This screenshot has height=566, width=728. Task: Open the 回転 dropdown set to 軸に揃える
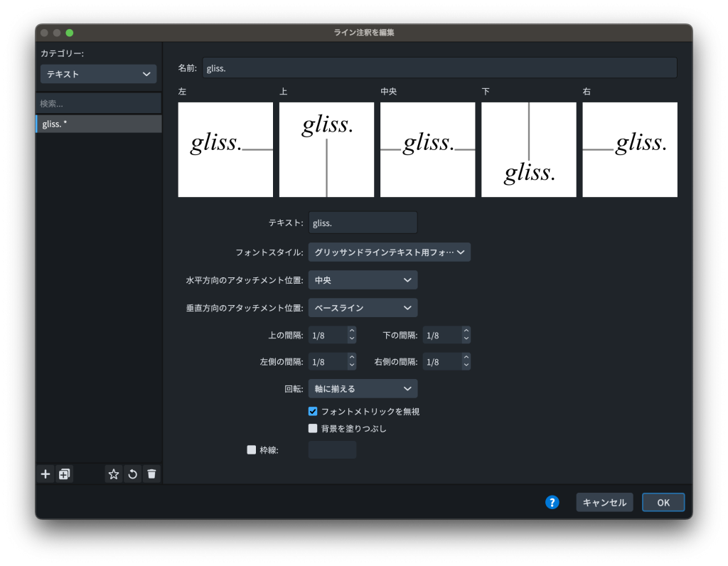point(363,389)
